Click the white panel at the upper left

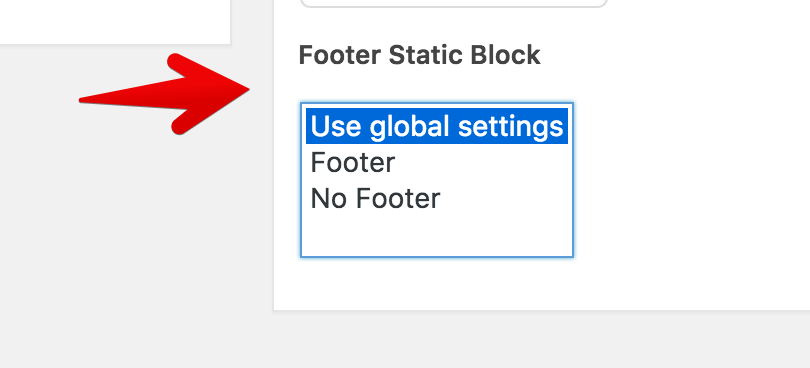[x=115, y=22]
